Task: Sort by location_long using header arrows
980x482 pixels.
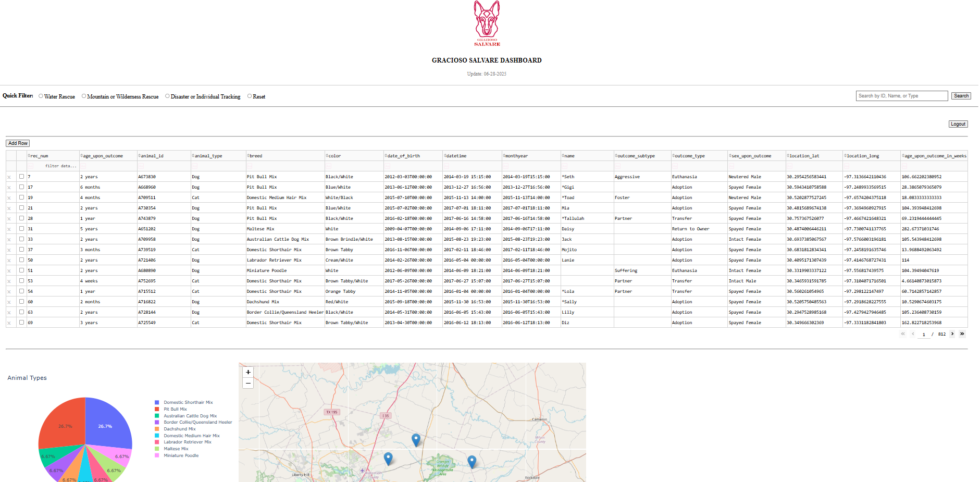Action: [x=846, y=156]
